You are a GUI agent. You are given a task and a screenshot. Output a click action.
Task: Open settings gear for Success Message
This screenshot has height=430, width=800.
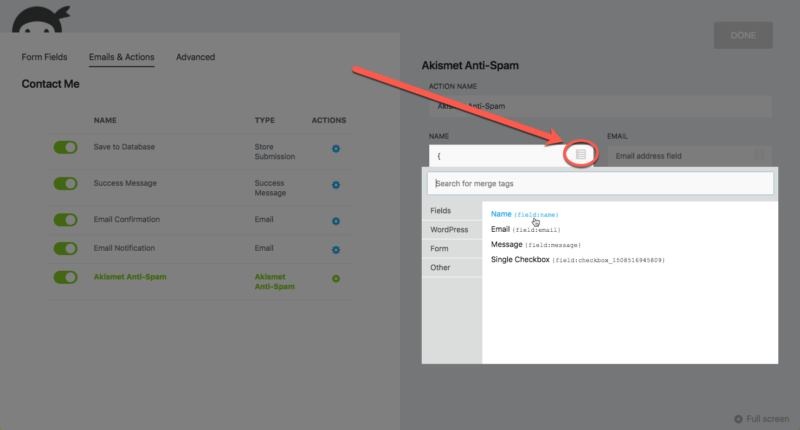tap(336, 185)
